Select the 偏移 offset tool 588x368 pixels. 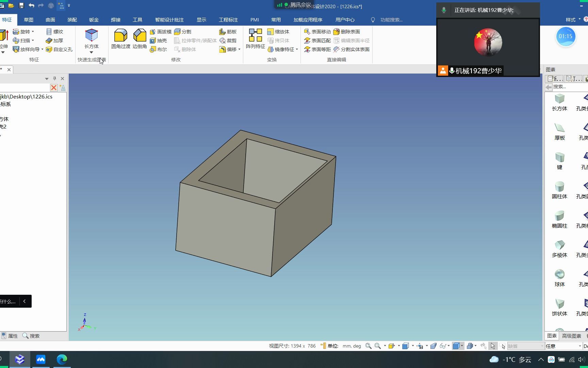tap(228, 49)
